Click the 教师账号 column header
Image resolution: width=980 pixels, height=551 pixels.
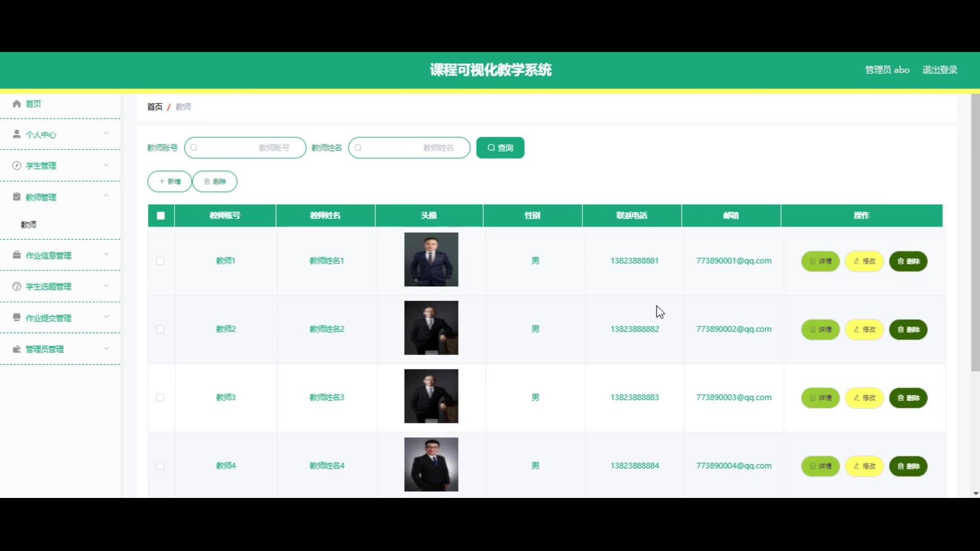(x=225, y=216)
